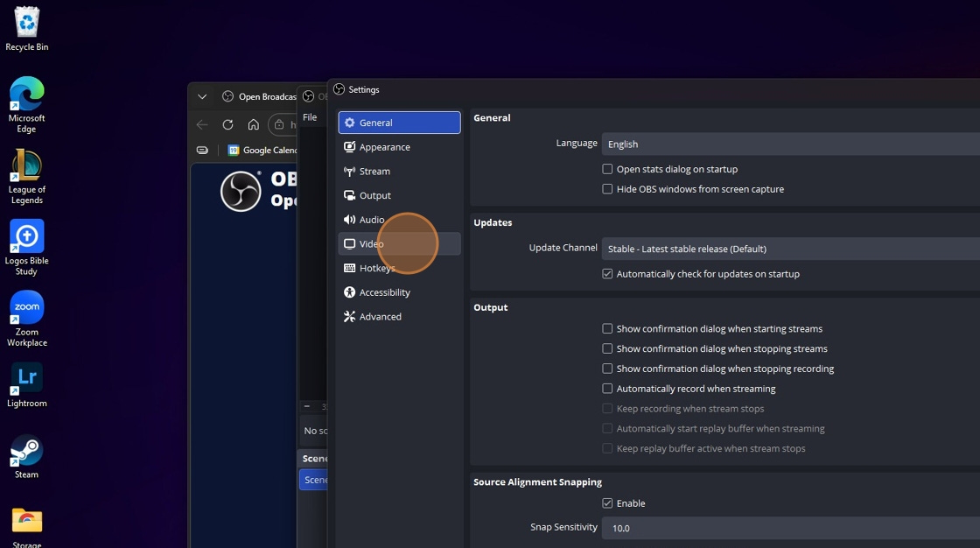Click the Snap Sensitivity value field
The width and height of the screenshot is (980, 548).
click(x=791, y=528)
